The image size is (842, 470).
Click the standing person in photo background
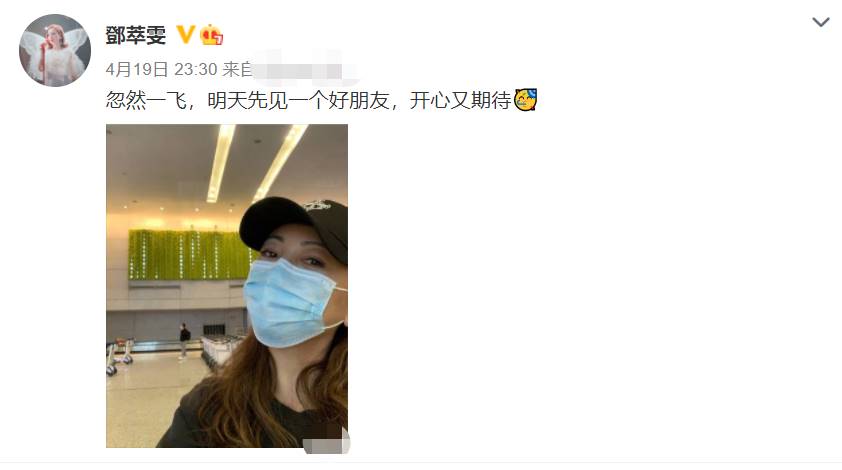click(x=185, y=340)
